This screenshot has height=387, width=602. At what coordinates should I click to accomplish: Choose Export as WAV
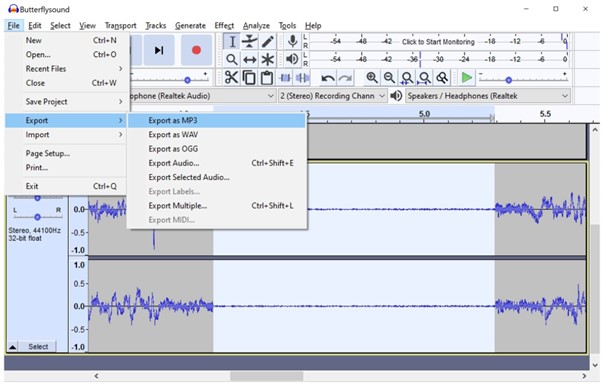click(217, 135)
